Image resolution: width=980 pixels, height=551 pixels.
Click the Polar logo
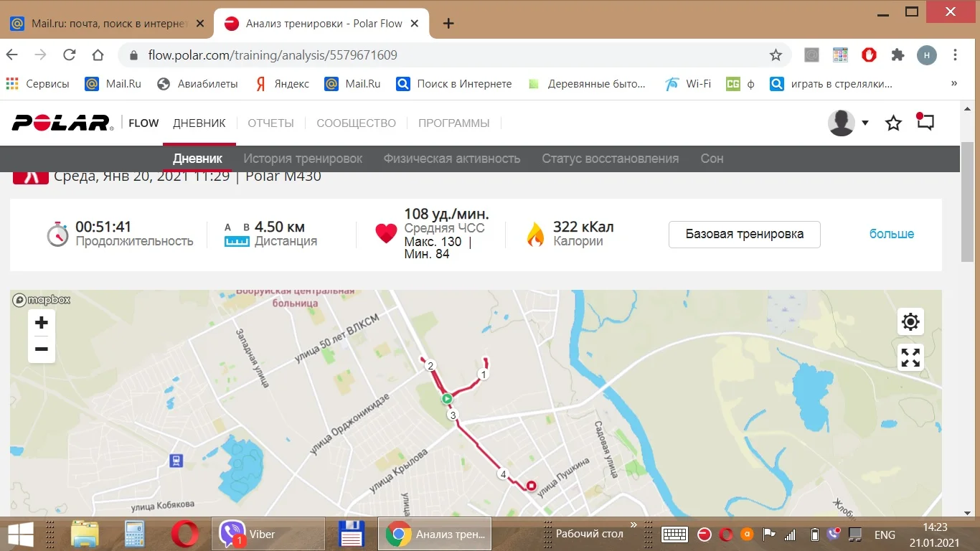coord(62,123)
